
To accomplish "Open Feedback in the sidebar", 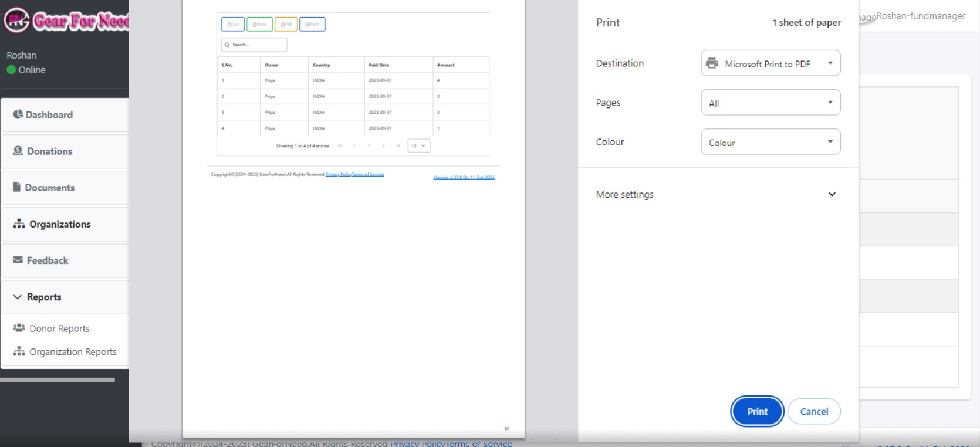I will point(65,260).
